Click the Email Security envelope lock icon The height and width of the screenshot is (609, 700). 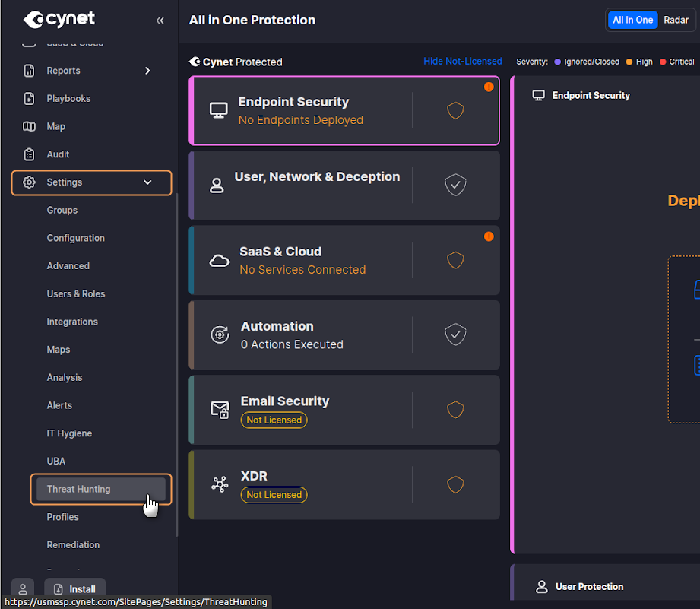coord(220,410)
